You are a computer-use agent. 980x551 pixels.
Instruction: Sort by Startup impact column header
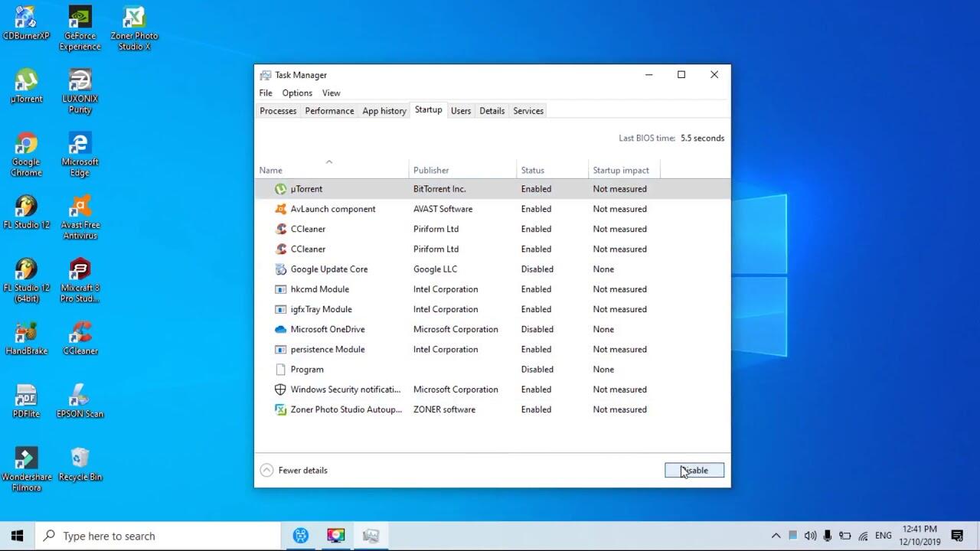click(x=620, y=171)
